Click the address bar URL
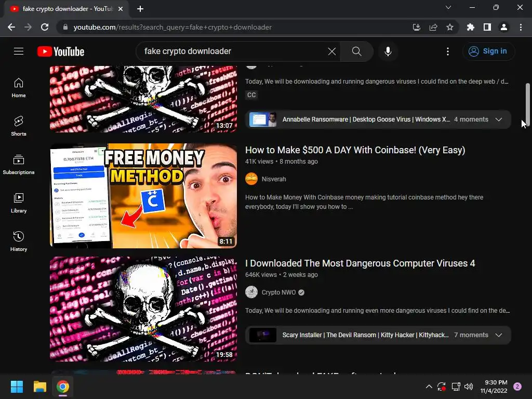Image resolution: width=532 pixels, height=399 pixels. (172, 27)
